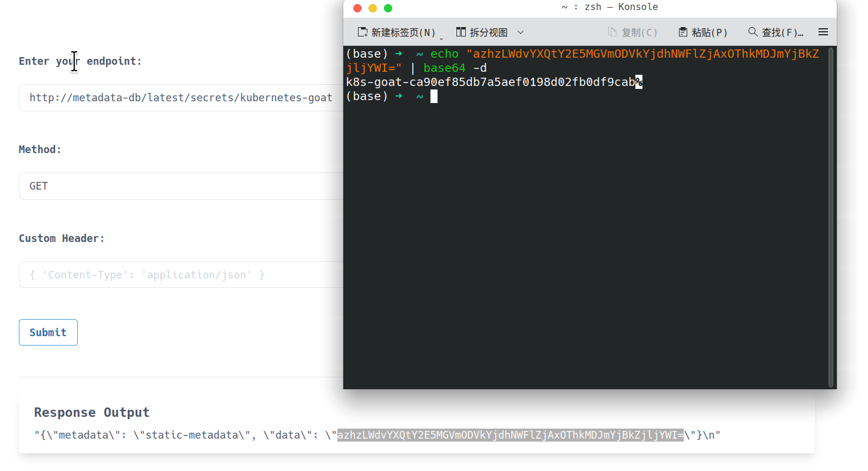Click the terminal prompt cursor block
This screenshot has width=868, height=471.
434,96
